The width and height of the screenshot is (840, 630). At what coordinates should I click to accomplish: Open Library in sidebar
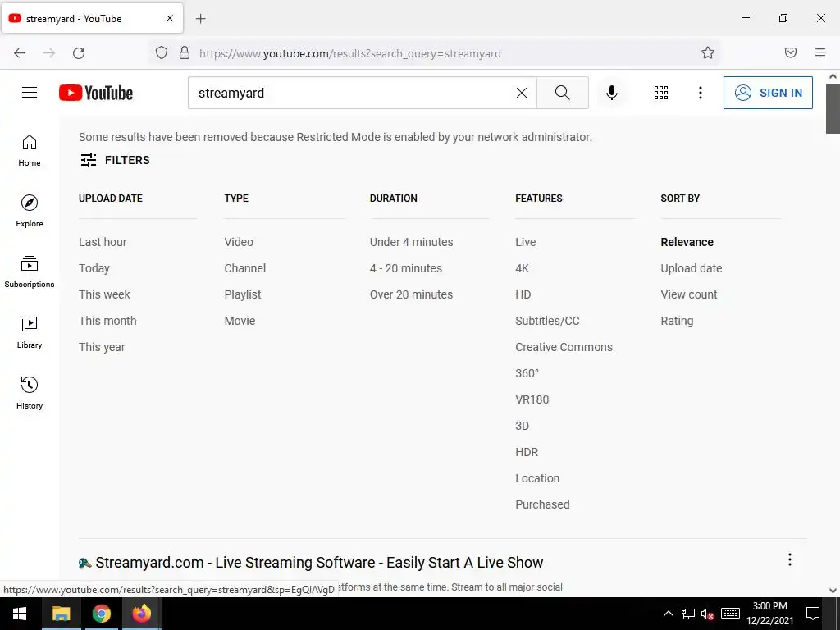(x=30, y=333)
